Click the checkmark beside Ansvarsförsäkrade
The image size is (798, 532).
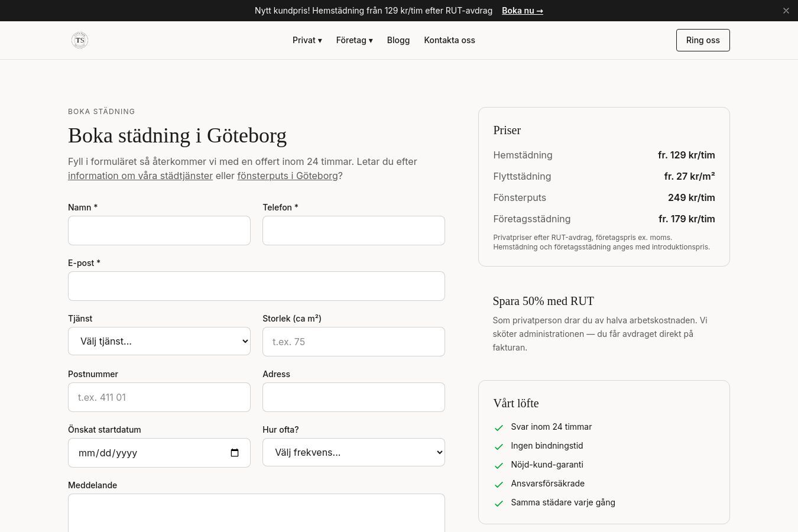tap(499, 484)
